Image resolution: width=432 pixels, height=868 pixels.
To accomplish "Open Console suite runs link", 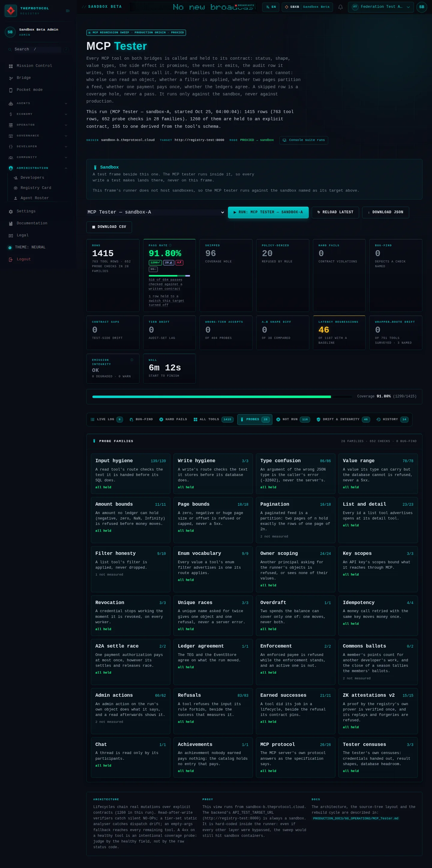I will 304,140.
